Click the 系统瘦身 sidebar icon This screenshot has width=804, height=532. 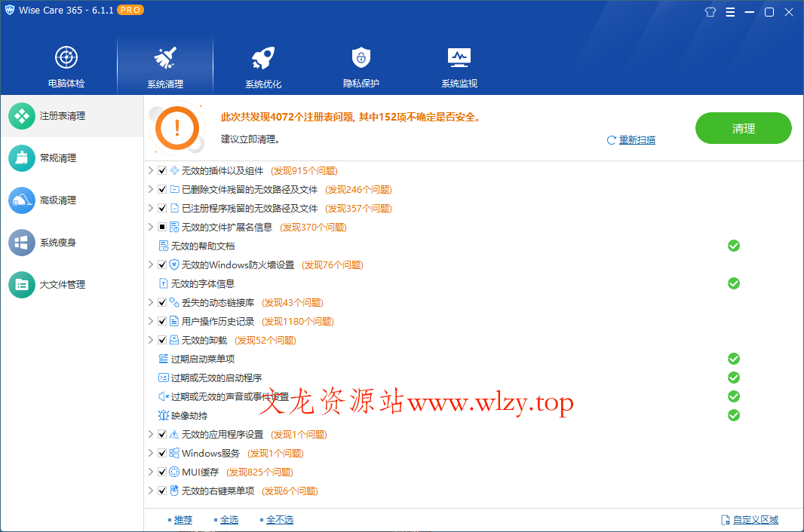(20, 243)
